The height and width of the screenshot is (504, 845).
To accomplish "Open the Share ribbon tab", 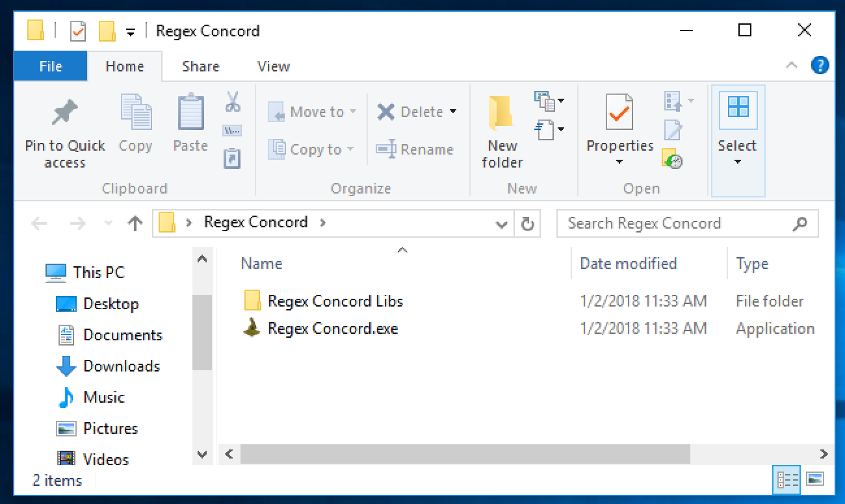I will point(200,66).
